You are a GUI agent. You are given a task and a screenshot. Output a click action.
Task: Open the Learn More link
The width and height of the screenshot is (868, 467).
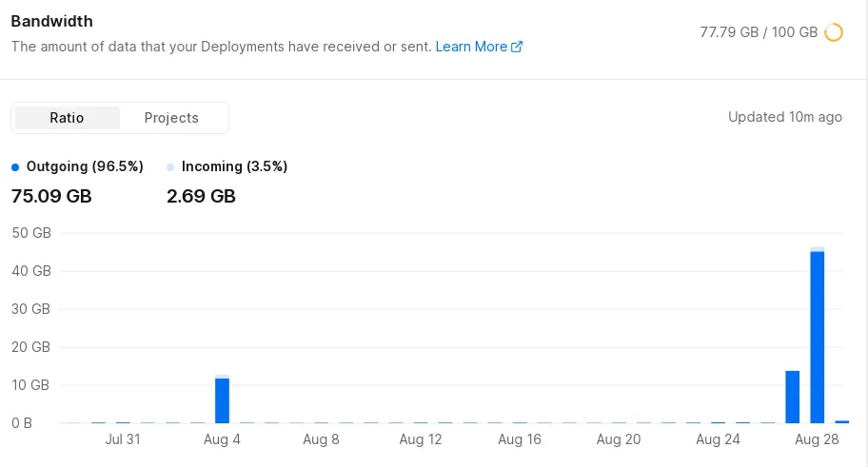tap(471, 47)
